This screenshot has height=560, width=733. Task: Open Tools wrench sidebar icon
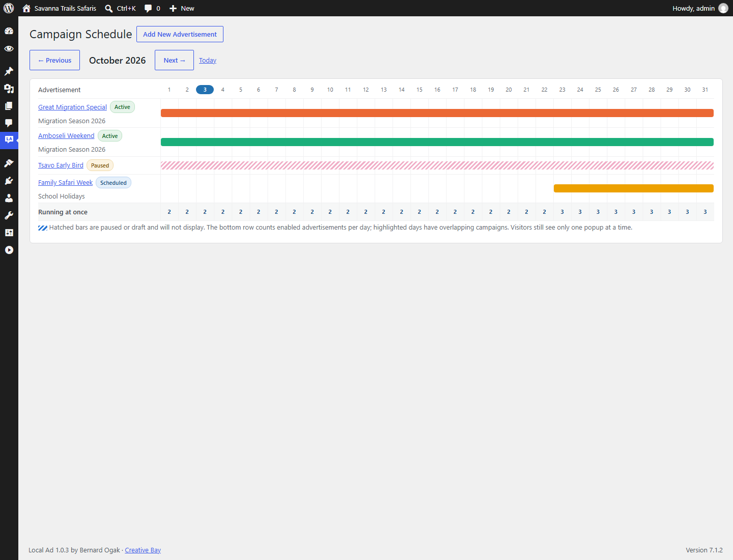click(x=9, y=215)
